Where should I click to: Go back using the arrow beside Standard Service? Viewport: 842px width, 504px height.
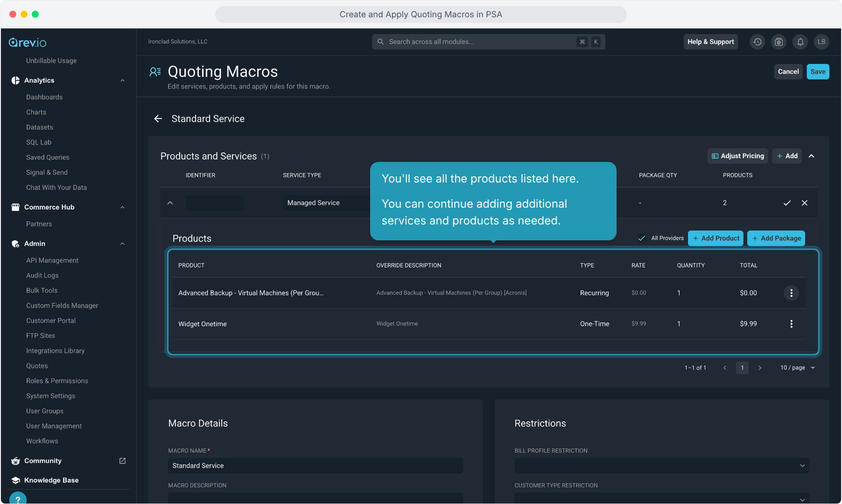158,119
